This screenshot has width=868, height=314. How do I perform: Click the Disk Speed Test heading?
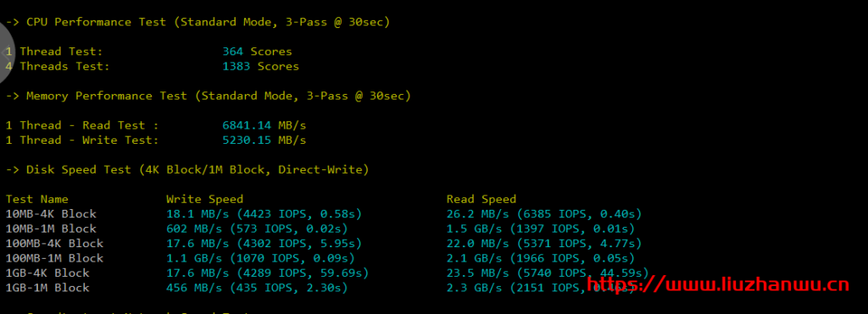187,170
